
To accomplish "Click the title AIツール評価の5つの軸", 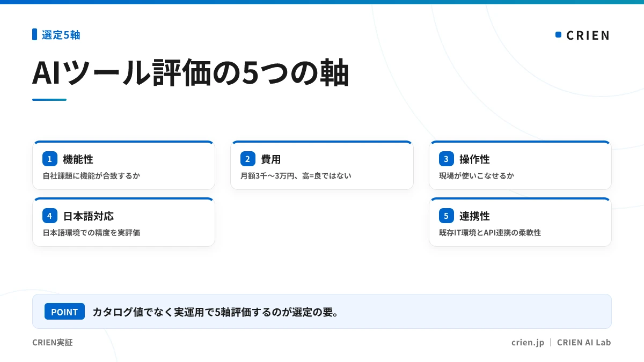I will point(191,72).
